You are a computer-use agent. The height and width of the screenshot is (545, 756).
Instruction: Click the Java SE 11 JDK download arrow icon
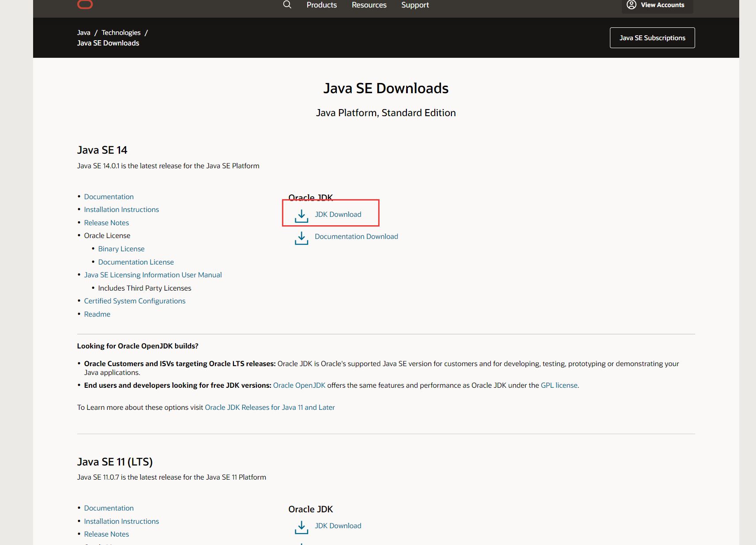301,527
